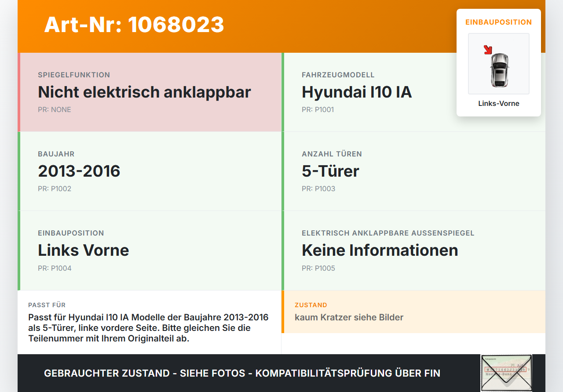This screenshot has height=392, width=563.
Task: Click the 'GEBRAUCHTER ZUSTAND' footer banner text
Action: [x=242, y=373]
